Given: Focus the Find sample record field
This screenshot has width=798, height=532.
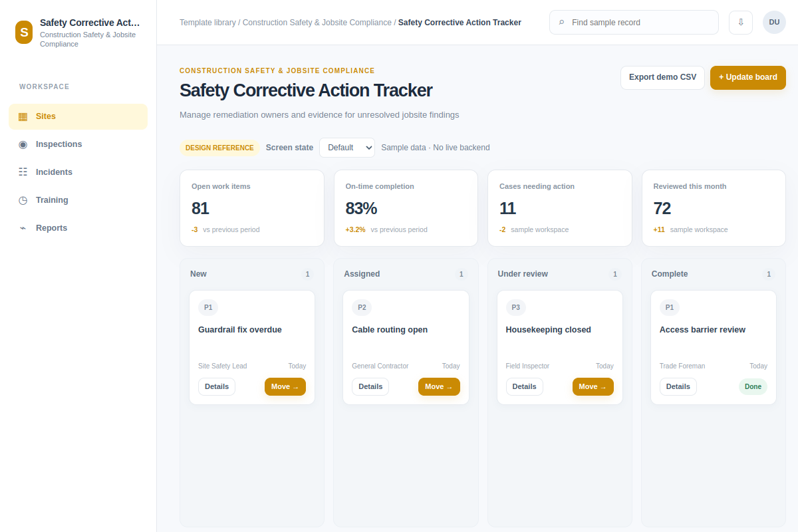Looking at the screenshot, I should (x=634, y=22).
